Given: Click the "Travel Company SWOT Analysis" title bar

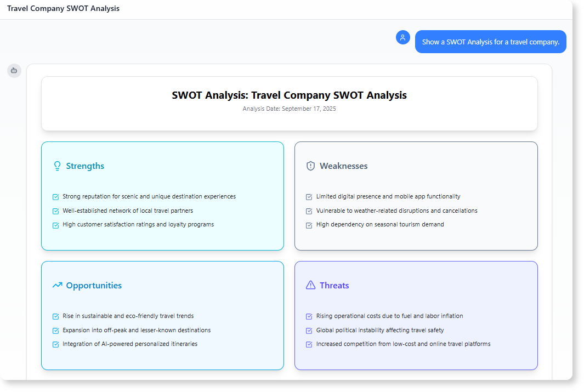Looking at the screenshot, I should [x=63, y=8].
